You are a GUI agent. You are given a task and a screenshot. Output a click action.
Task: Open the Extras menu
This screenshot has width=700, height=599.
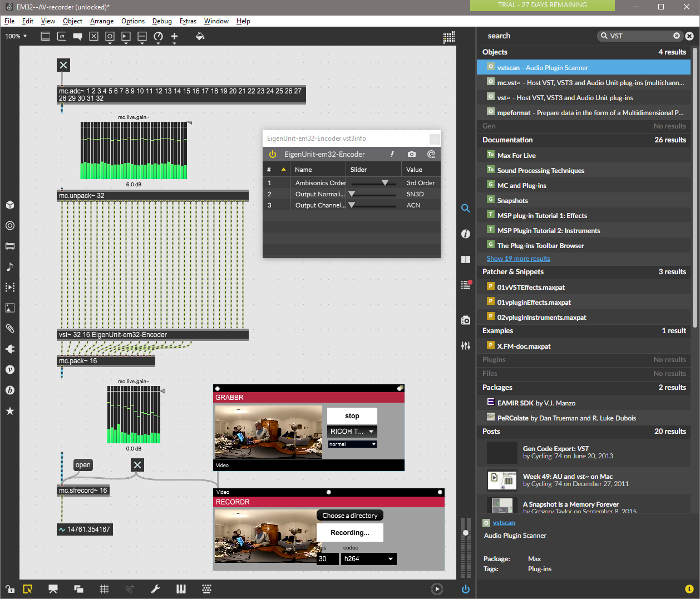pyautogui.click(x=188, y=21)
